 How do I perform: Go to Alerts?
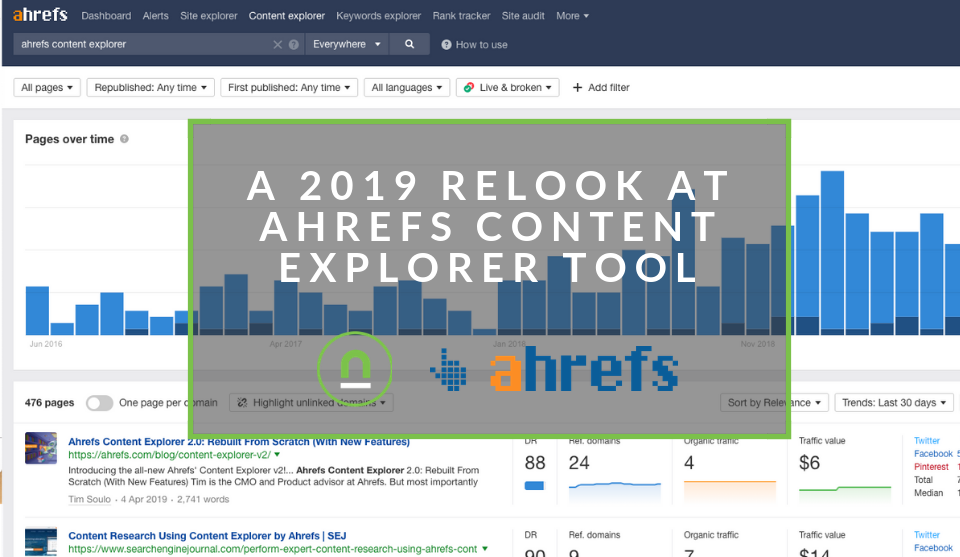156,16
